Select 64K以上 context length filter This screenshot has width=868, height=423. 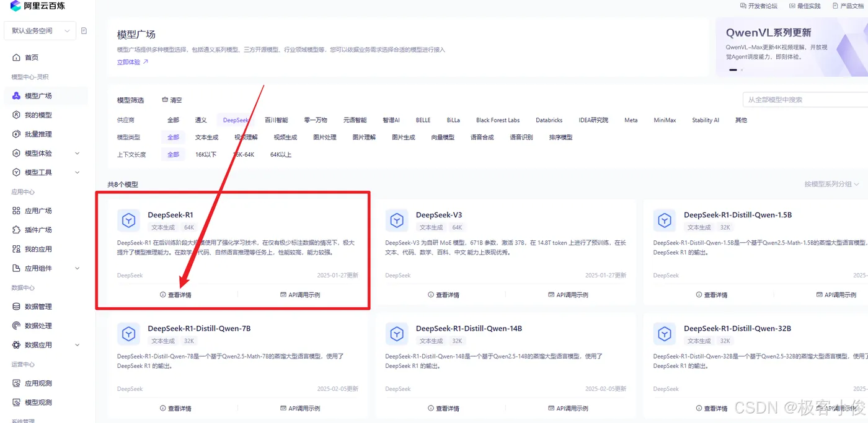coord(281,155)
